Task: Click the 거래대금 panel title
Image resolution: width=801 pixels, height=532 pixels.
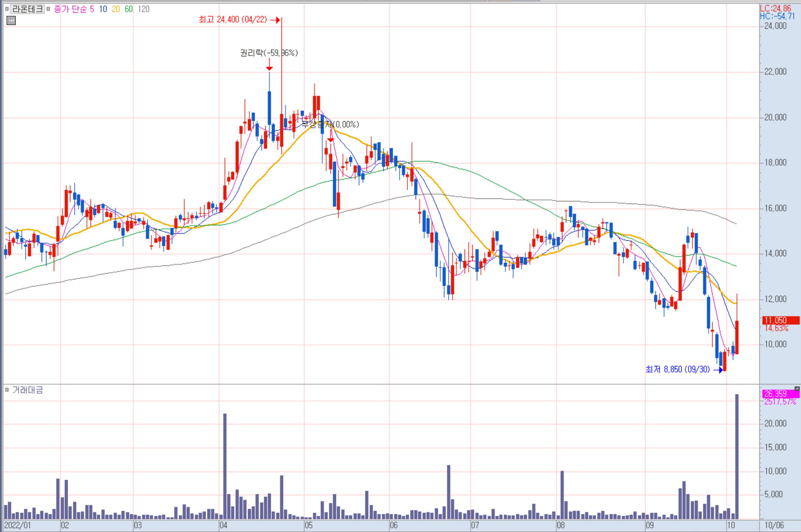Action: (x=28, y=390)
